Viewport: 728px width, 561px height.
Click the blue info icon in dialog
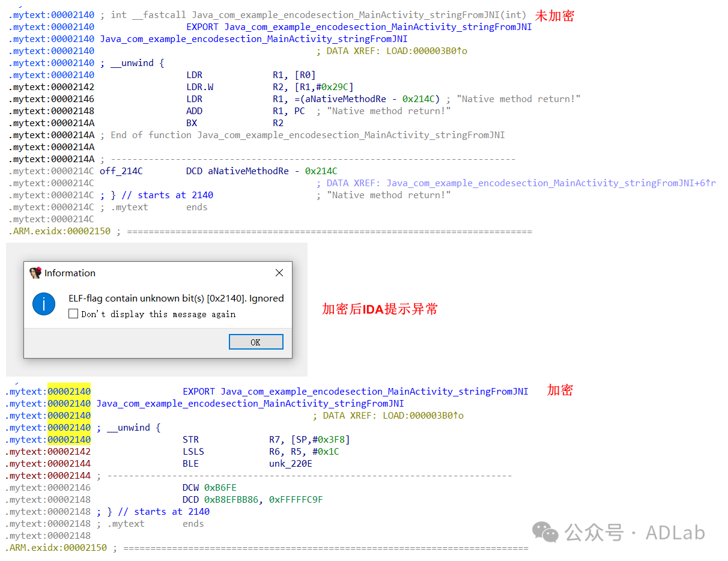44,305
